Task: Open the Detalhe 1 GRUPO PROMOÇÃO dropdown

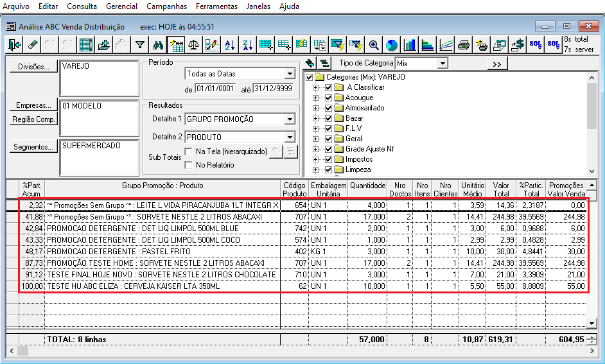Action: click(x=290, y=119)
